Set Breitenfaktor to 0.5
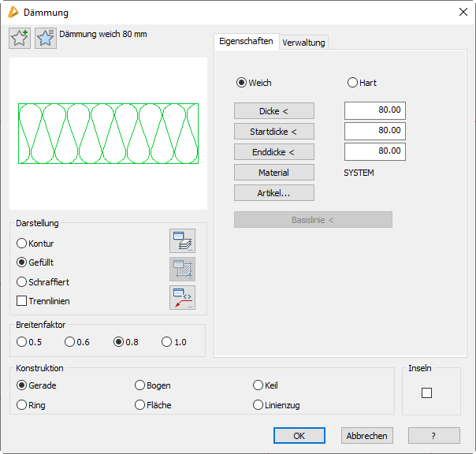Viewport: 476px width, 454px height. [x=22, y=342]
